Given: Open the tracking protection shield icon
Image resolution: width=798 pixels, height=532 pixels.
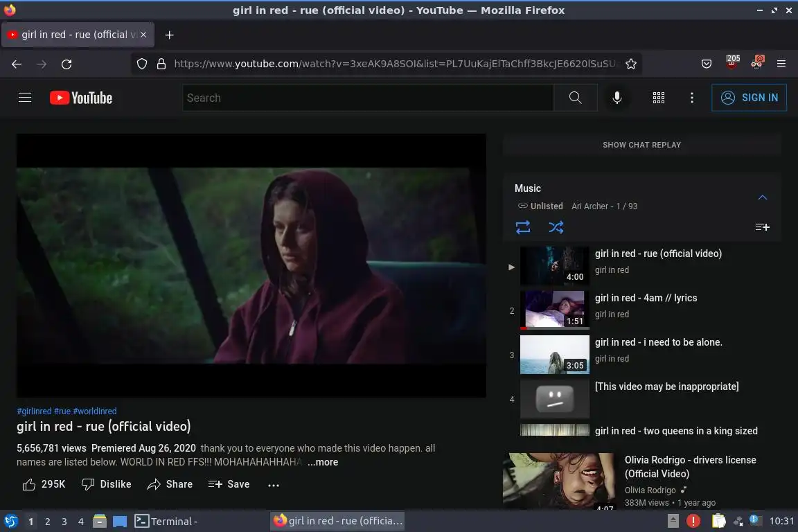Looking at the screenshot, I should (x=142, y=64).
